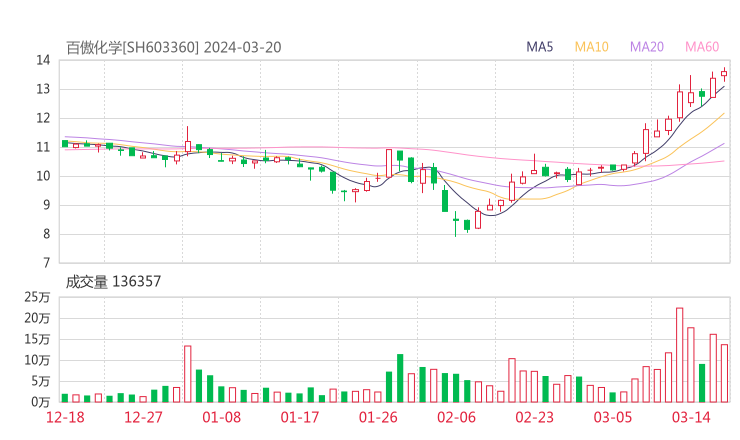Click the 03-14 date axis label

pyautogui.click(x=691, y=417)
